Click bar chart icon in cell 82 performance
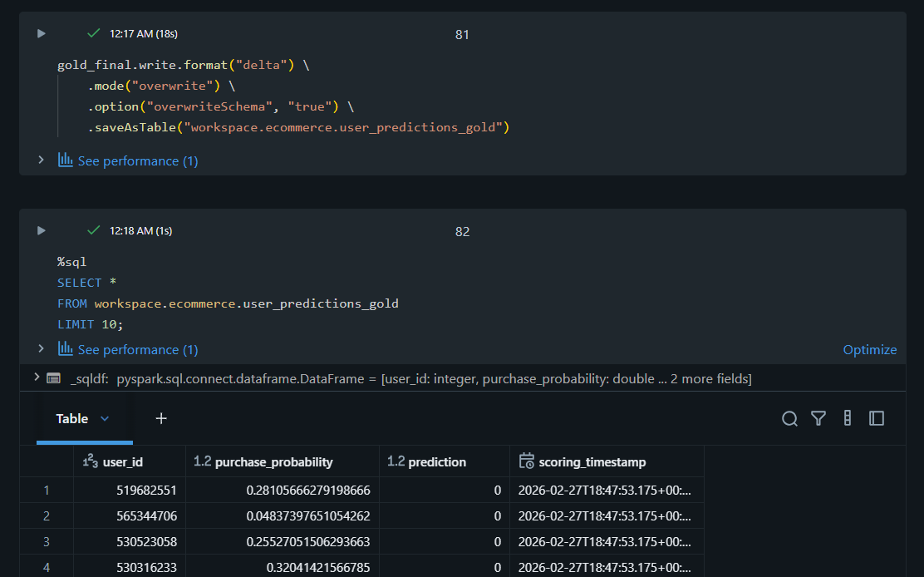The height and width of the screenshot is (577, 924). pos(66,348)
